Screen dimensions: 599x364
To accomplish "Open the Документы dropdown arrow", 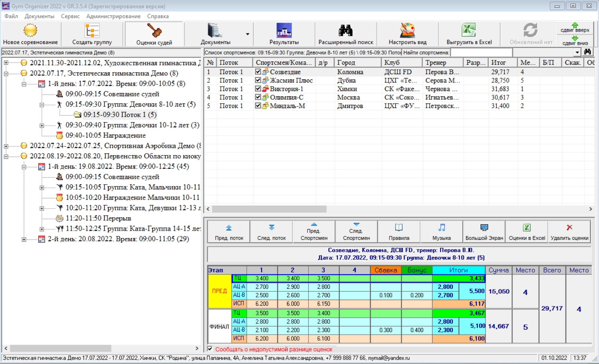I will click(248, 34).
